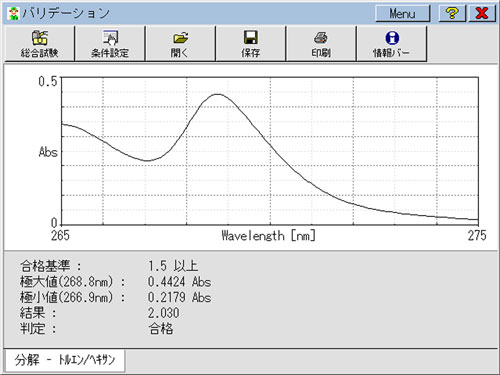Click the Abs axis label
Image resolution: width=500 pixels, height=375 pixels.
click(48, 152)
